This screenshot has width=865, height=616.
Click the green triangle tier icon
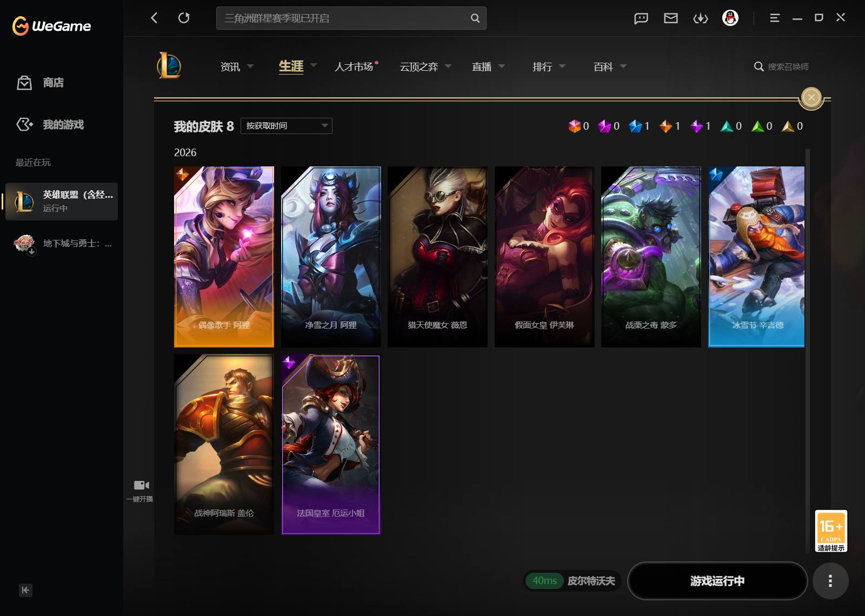[x=758, y=126]
